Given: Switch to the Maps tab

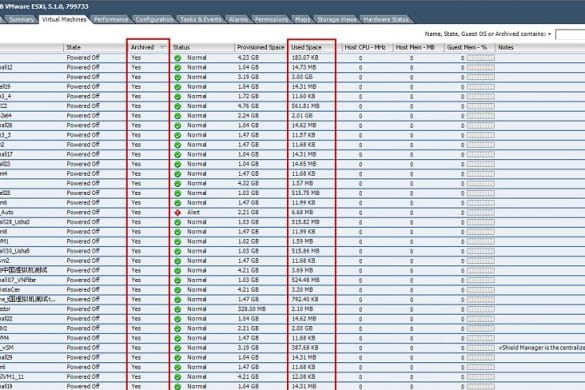Looking at the screenshot, I should coord(302,19).
